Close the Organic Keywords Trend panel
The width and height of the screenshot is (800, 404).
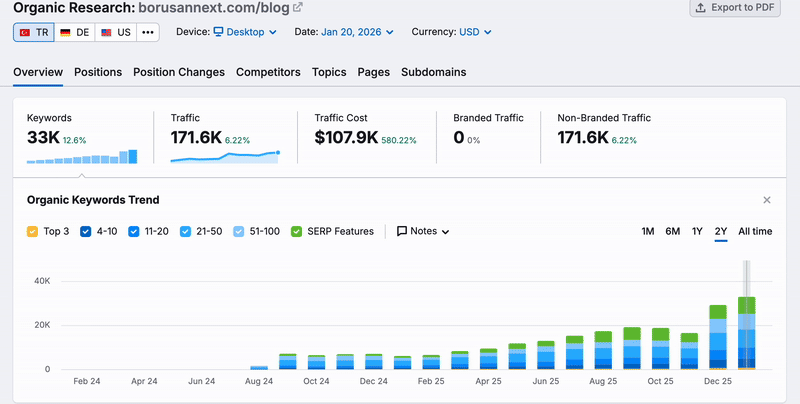pos(767,200)
